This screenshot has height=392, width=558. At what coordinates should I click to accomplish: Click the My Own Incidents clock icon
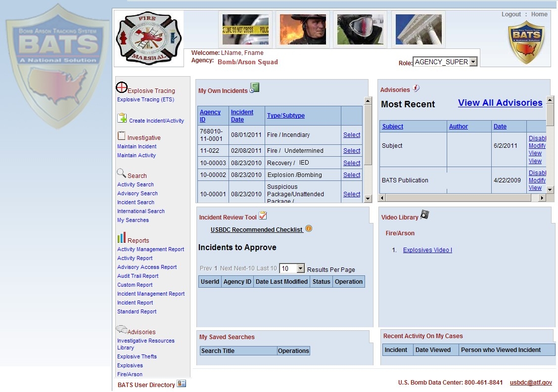coord(254,88)
